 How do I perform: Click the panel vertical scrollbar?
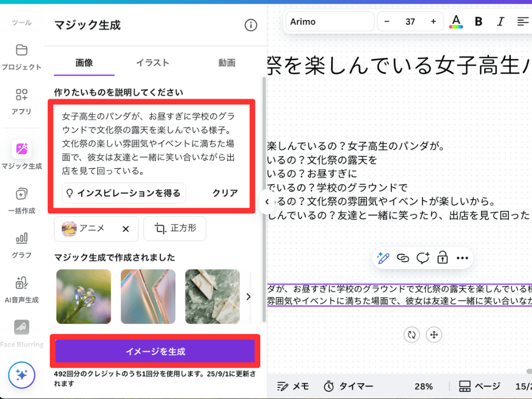click(x=264, y=199)
